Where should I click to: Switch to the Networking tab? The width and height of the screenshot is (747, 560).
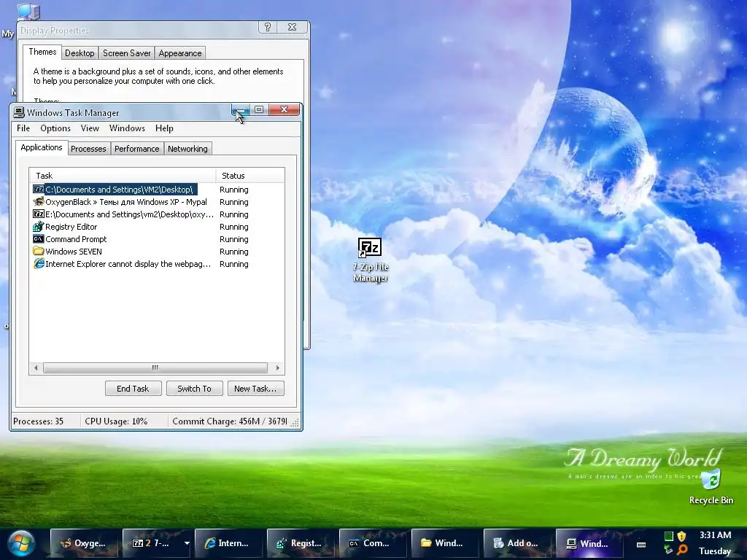pyautogui.click(x=187, y=149)
